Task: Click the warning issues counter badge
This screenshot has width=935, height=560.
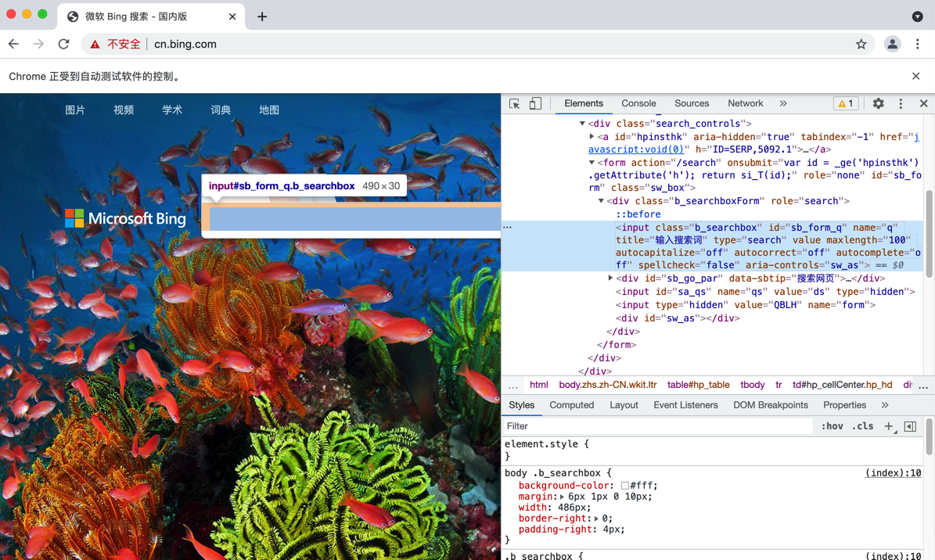Action: pos(846,104)
